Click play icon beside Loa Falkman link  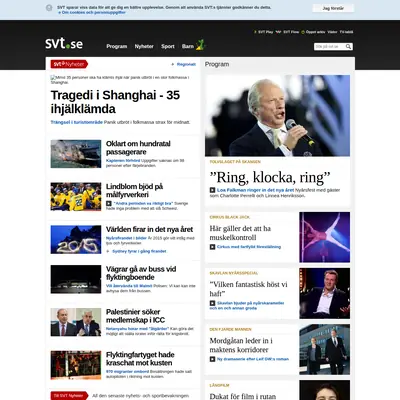point(212,190)
